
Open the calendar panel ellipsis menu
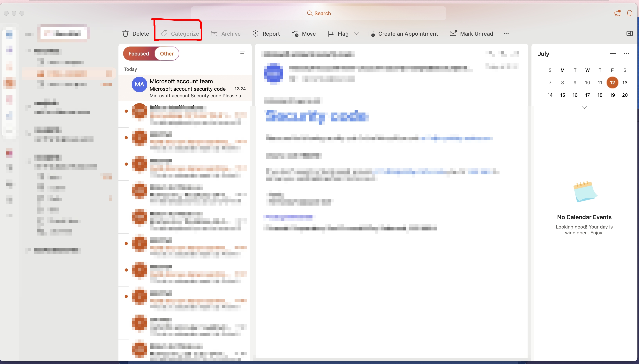tap(626, 54)
